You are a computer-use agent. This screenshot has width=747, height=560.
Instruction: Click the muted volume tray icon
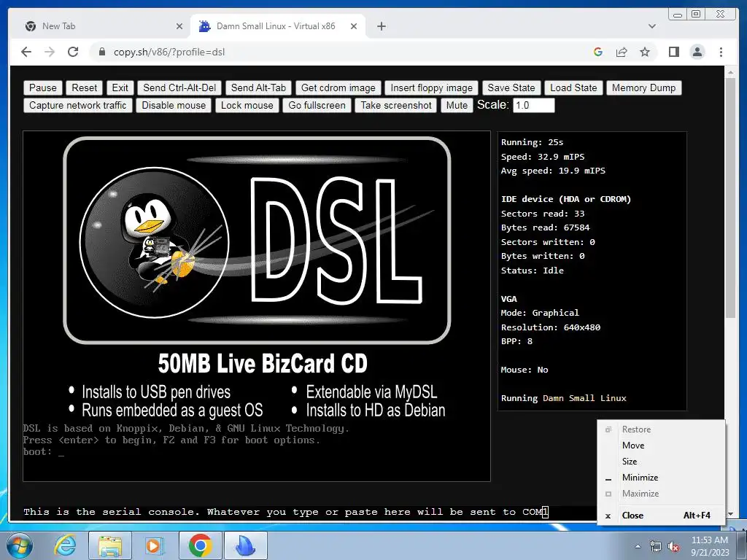point(673,546)
